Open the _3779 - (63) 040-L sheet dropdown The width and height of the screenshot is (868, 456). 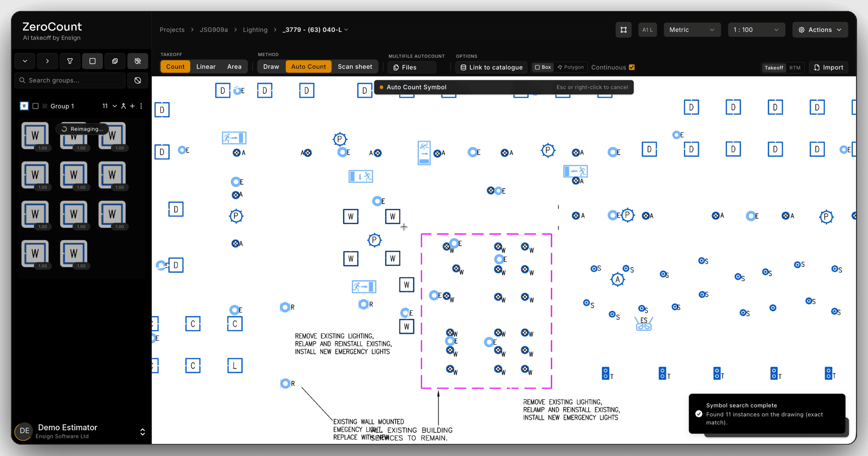(x=315, y=30)
